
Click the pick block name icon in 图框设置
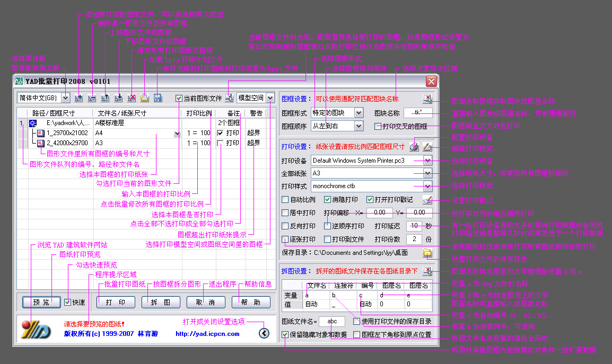coord(427,99)
